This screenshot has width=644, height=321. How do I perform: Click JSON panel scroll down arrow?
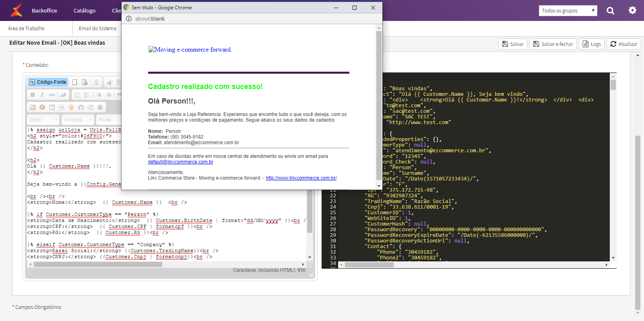point(613,258)
